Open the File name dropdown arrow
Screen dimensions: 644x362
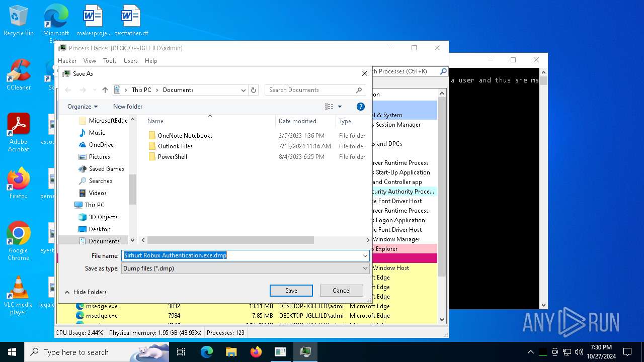coord(365,255)
